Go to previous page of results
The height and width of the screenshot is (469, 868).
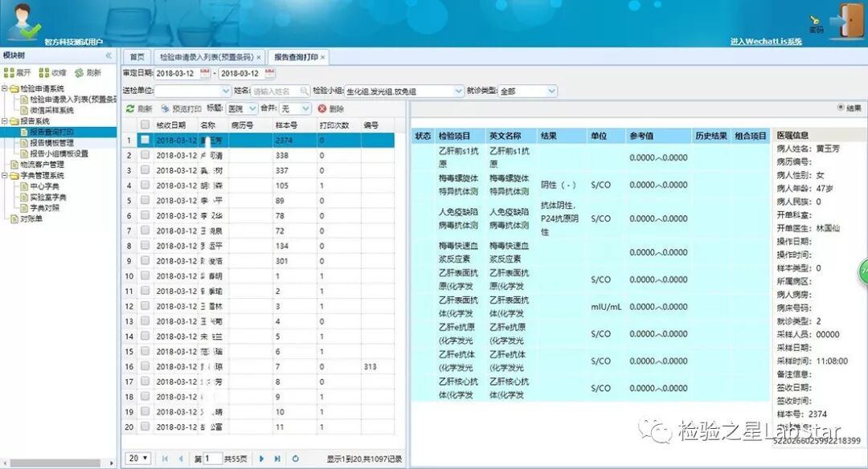(x=181, y=459)
